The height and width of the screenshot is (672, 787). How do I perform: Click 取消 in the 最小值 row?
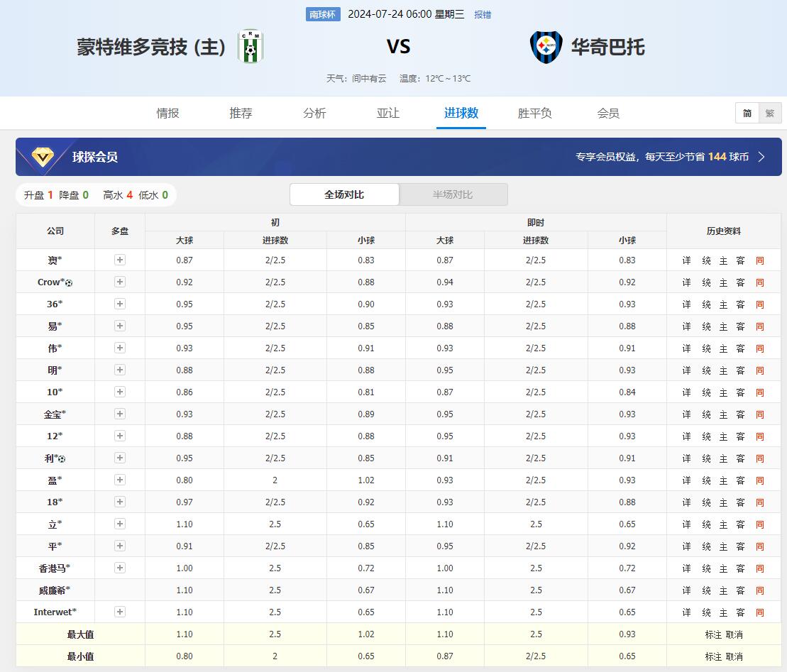pyautogui.click(x=734, y=657)
